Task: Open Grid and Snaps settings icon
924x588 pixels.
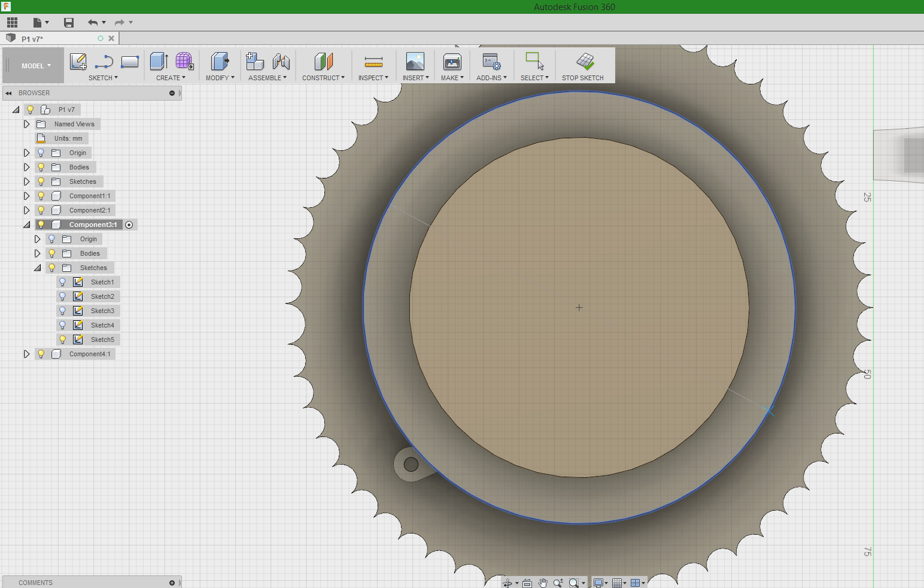Action: (x=617, y=583)
